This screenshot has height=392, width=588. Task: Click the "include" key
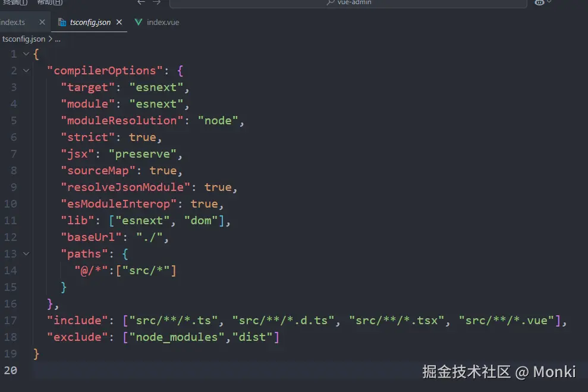[x=78, y=321]
